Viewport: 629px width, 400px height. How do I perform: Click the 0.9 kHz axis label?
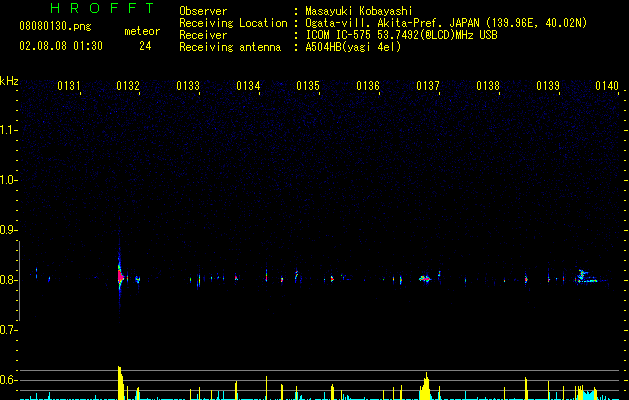tap(8, 230)
